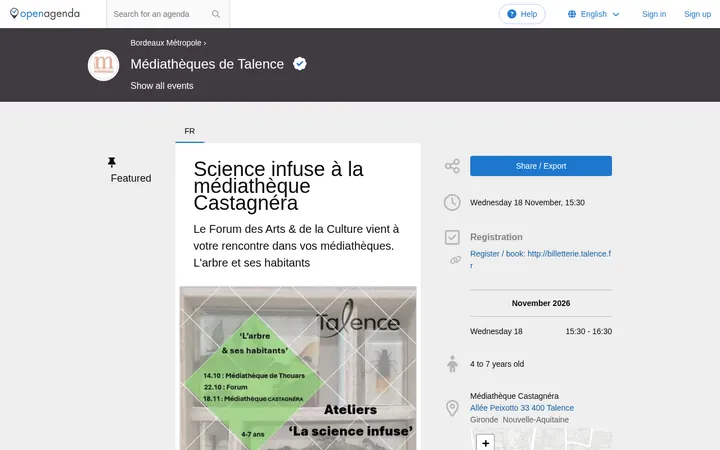Click the map pin location icon
Screen dimensions: 720x450
click(x=452, y=408)
